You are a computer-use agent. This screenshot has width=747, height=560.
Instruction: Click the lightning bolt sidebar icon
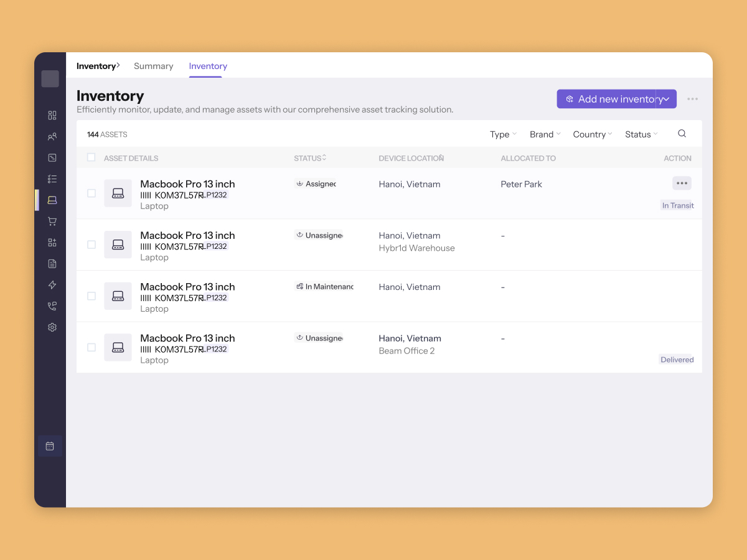click(x=52, y=284)
